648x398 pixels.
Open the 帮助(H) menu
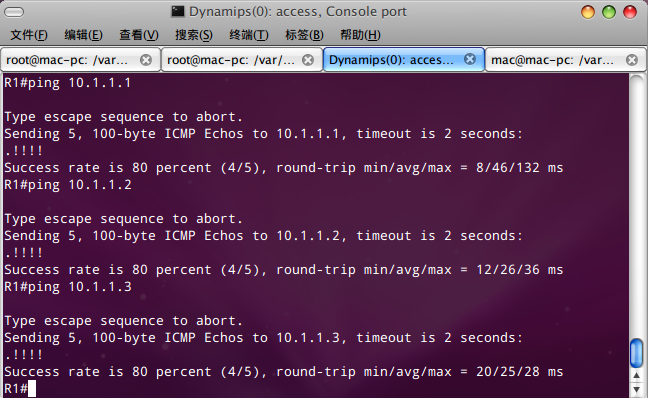click(360, 35)
